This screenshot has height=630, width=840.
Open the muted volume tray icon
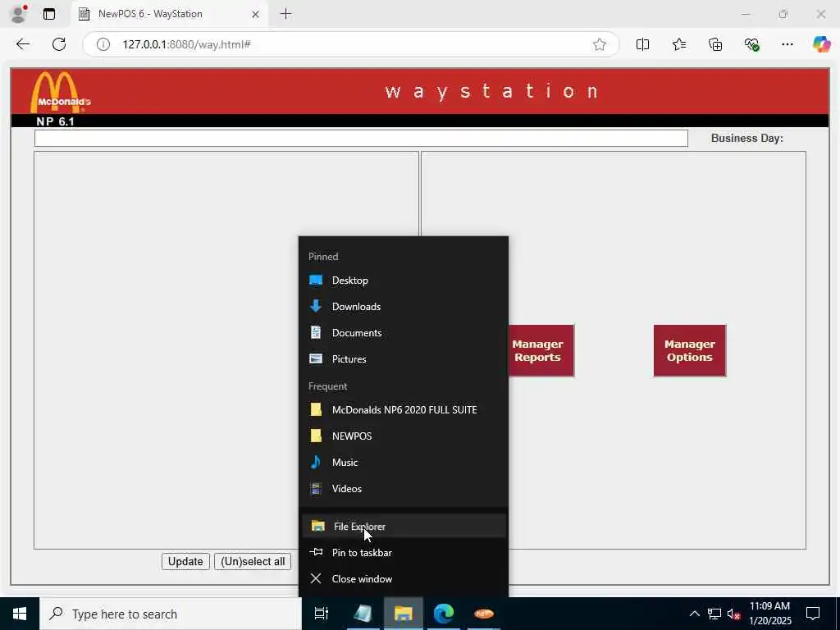[x=734, y=614]
